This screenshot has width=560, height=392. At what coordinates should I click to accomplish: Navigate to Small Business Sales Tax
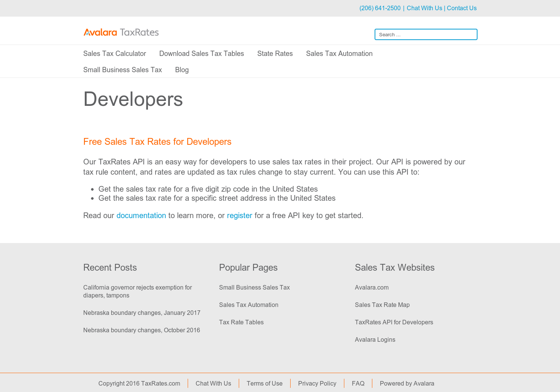tap(122, 70)
